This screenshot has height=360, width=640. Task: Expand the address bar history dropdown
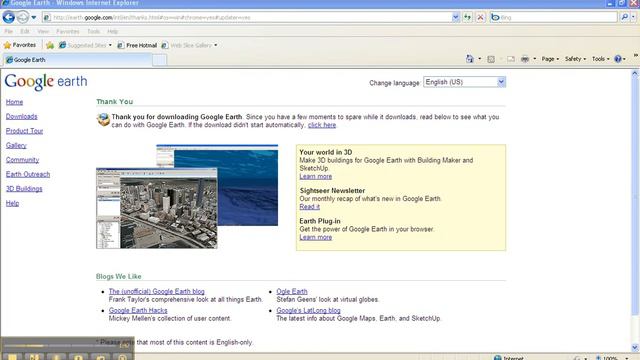(456, 17)
